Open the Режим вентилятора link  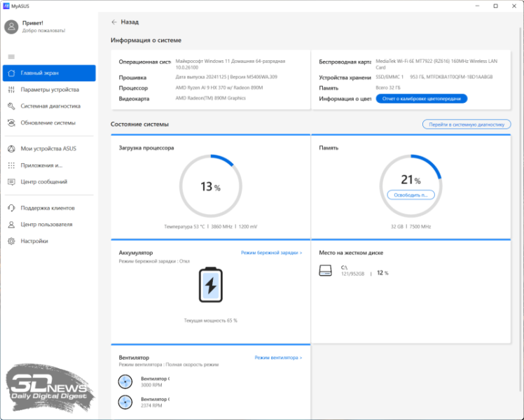278,358
